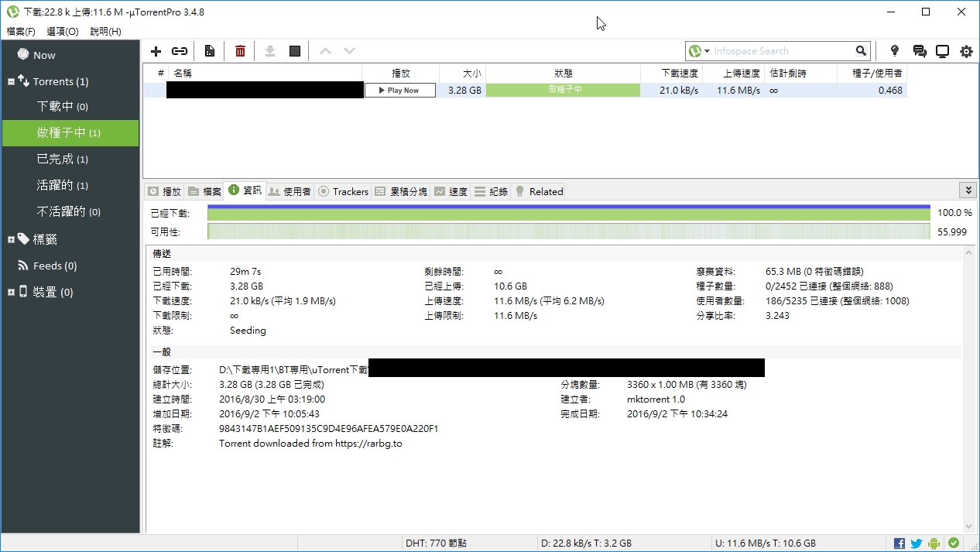Create new torrent file icon
The width and height of the screenshot is (980, 552).
click(x=210, y=51)
